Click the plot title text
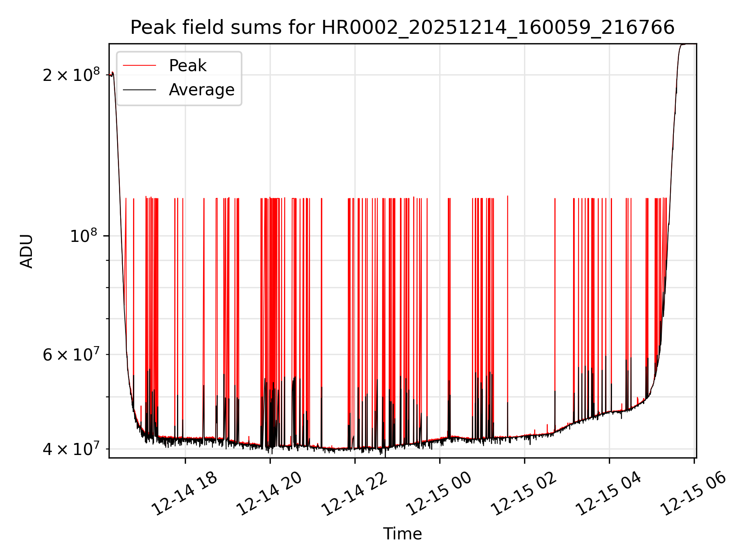The height and width of the screenshot is (560, 747). [x=402, y=28]
